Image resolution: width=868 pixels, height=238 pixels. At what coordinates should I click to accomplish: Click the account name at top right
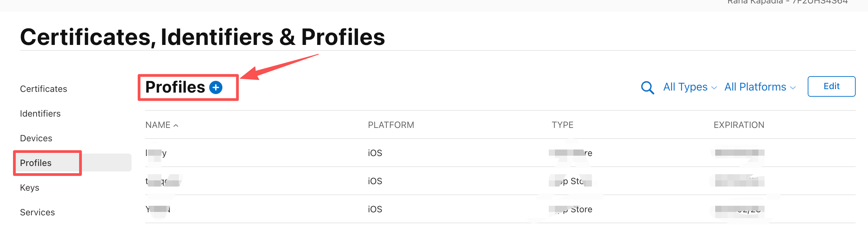(787, 2)
